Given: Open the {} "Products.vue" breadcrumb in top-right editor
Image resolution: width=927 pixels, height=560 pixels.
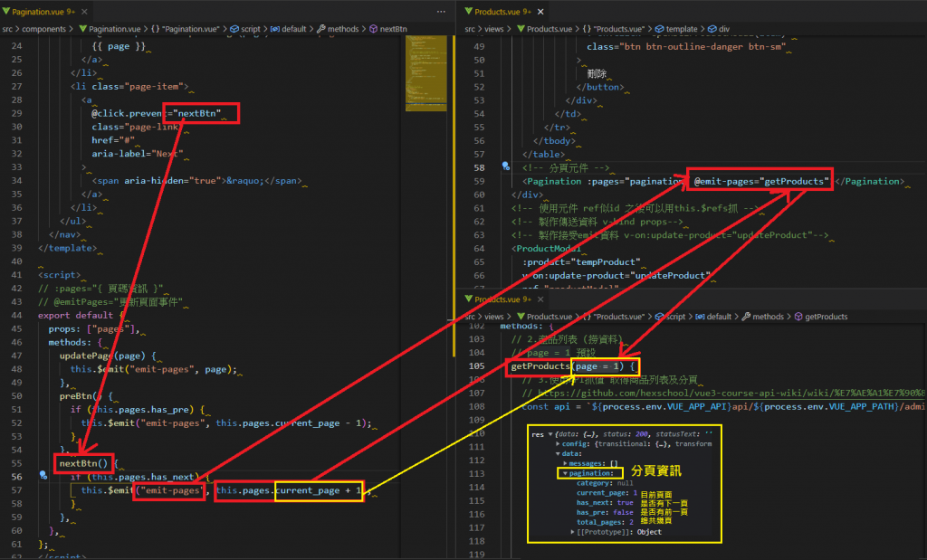Looking at the screenshot, I should pos(614,29).
